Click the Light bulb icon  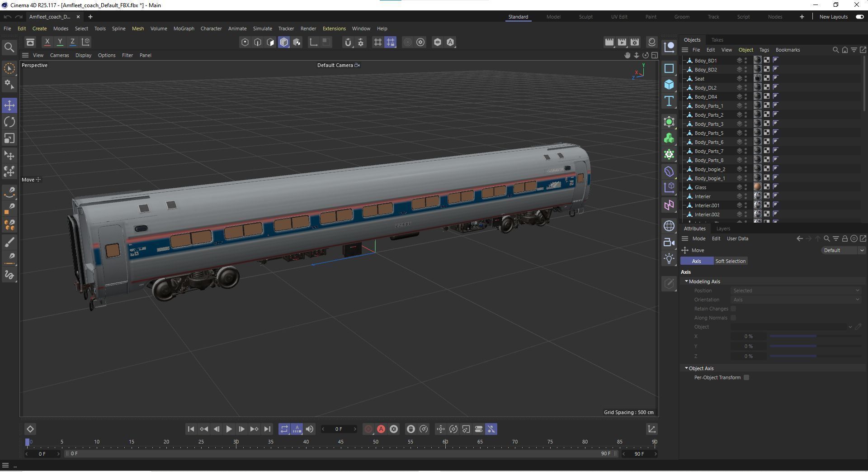click(x=669, y=258)
